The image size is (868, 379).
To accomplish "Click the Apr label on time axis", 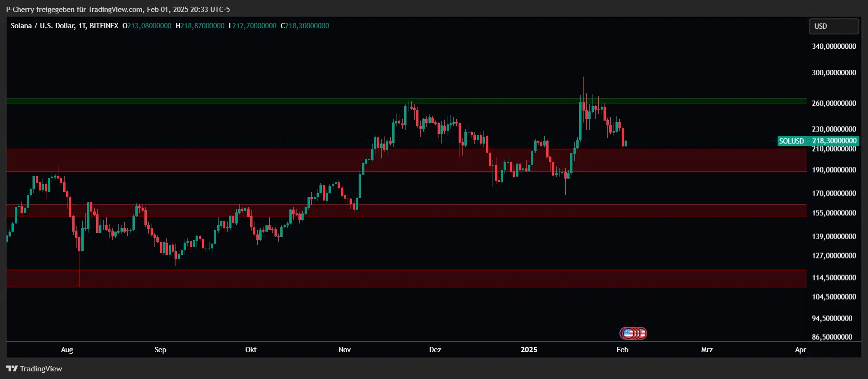I will coord(800,350).
